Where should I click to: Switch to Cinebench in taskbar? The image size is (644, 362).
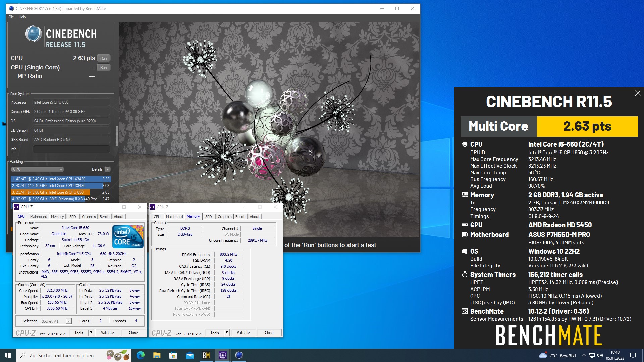[239, 355]
